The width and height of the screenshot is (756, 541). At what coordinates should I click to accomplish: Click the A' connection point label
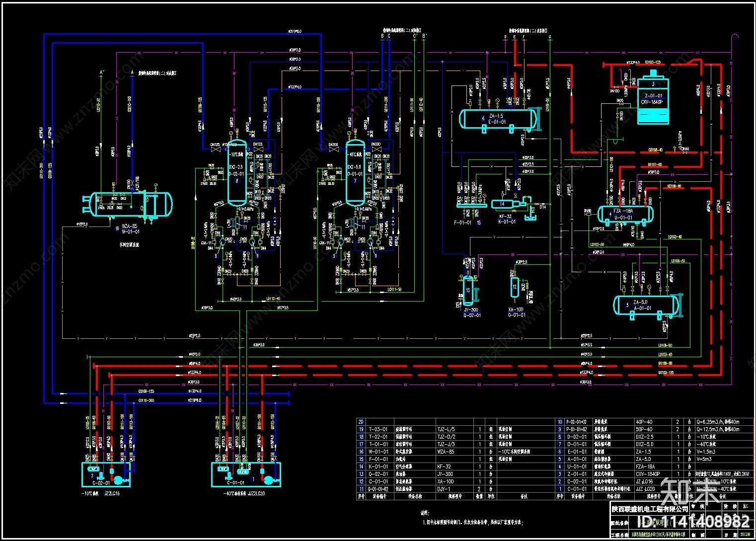tap(102, 73)
